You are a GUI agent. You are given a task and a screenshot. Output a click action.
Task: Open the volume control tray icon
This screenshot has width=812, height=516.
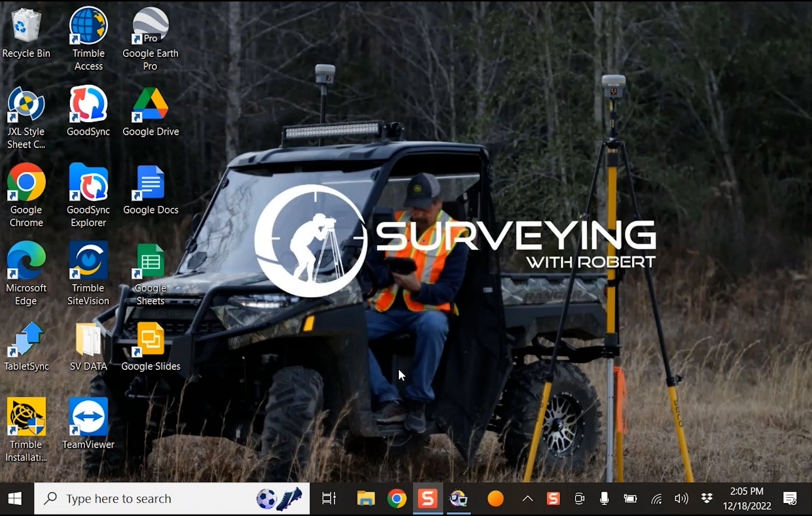(x=681, y=499)
